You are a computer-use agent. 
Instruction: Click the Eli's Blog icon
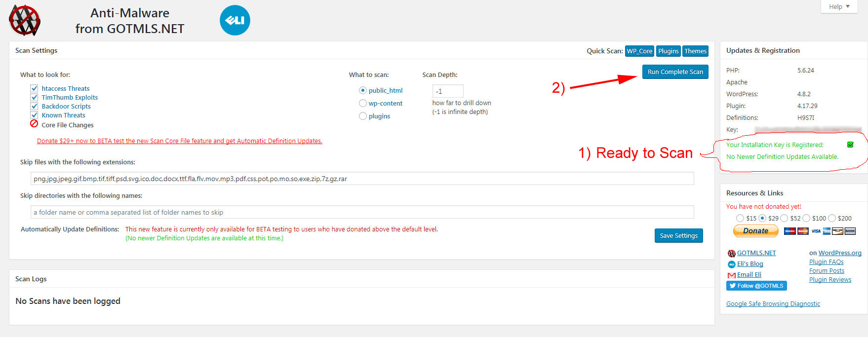(x=732, y=264)
